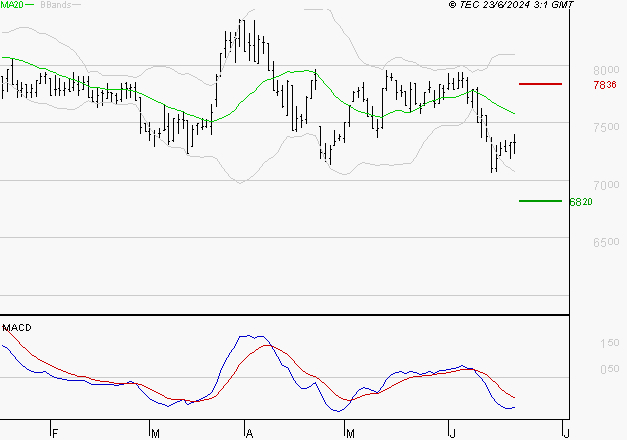Click the green 6820 support value

(x=581, y=202)
